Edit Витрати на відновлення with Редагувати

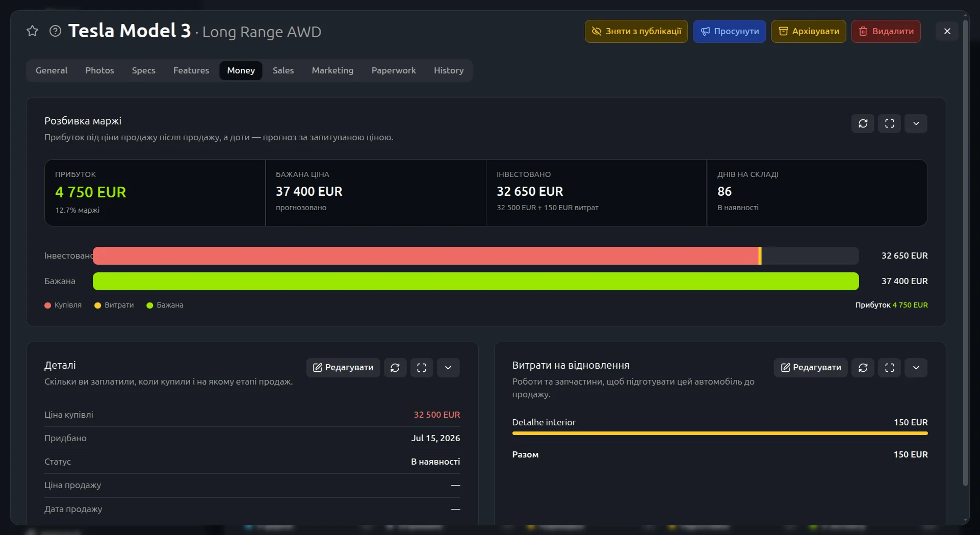[x=811, y=368]
